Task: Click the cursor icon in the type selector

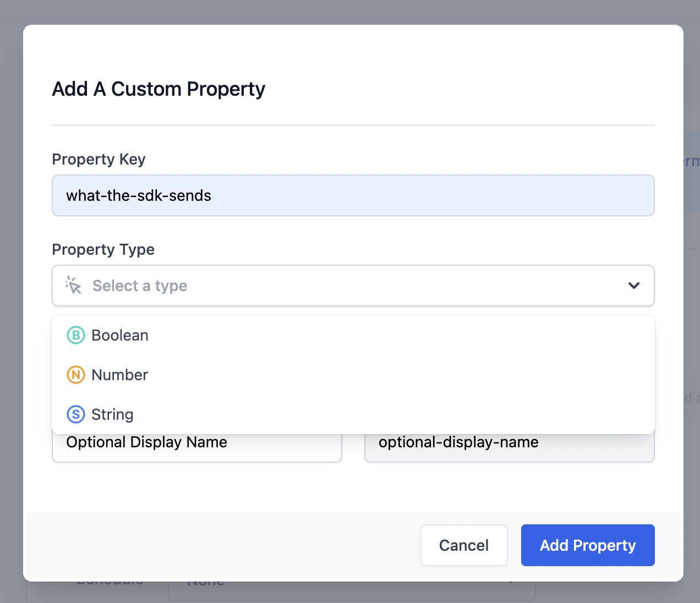Action: (x=73, y=285)
